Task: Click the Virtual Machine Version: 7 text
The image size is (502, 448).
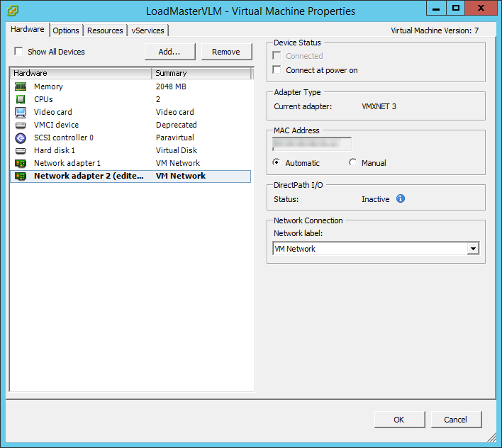Action: (x=435, y=30)
